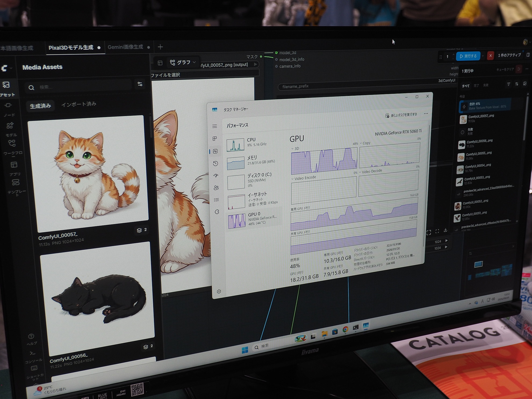This screenshot has width=532, height=399.
Task: Open Task Manager more options ellipsis
Action: coord(426,114)
